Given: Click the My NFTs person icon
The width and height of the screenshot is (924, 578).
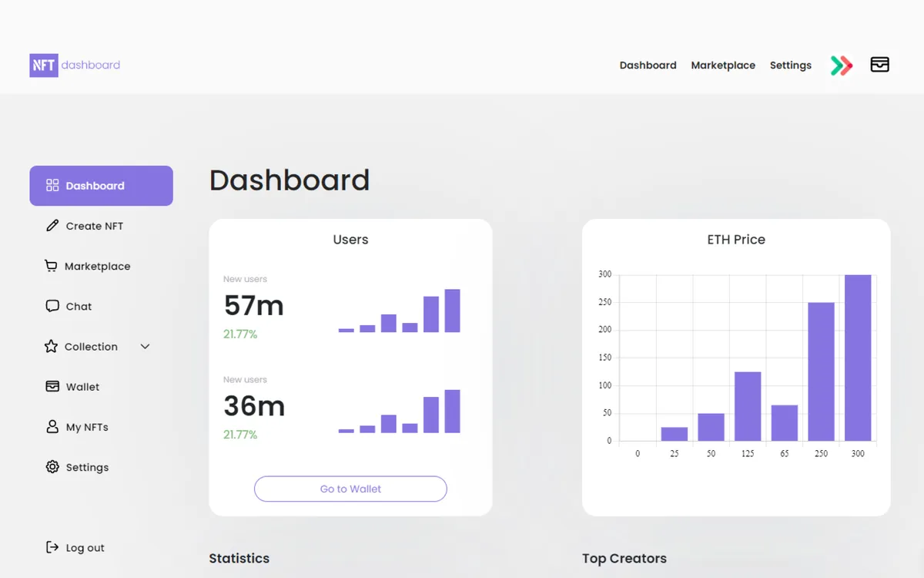Looking at the screenshot, I should (x=52, y=427).
